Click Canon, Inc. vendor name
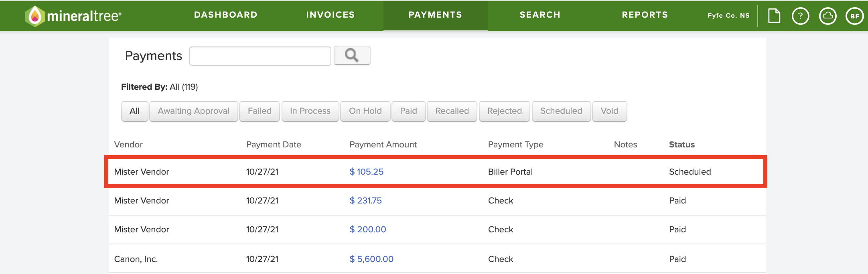The width and height of the screenshot is (868, 274). pyautogui.click(x=136, y=259)
